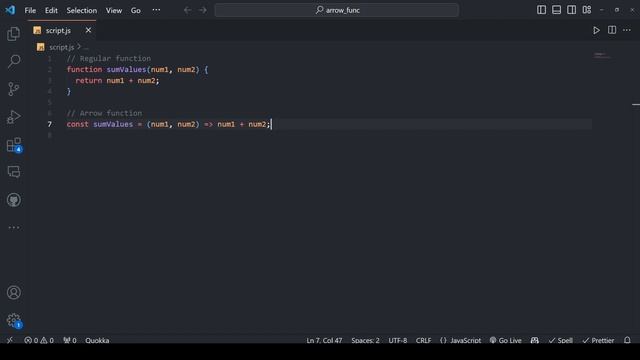Open the File menu
The height and width of the screenshot is (360, 640).
(30, 10)
